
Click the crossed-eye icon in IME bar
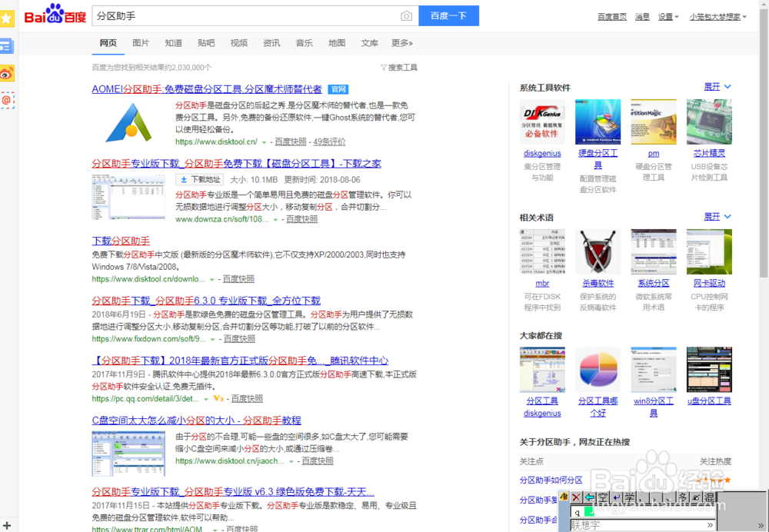pyautogui.click(x=696, y=497)
